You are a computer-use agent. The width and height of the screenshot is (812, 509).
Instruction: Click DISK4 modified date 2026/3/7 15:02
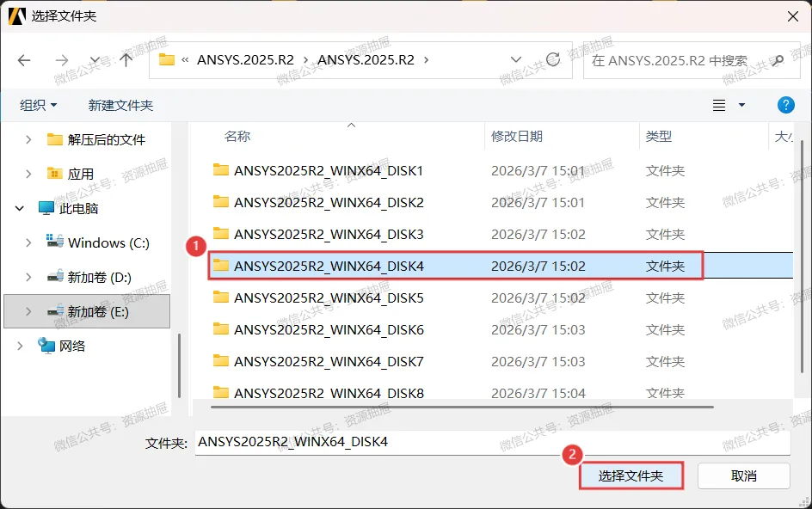[538, 267]
